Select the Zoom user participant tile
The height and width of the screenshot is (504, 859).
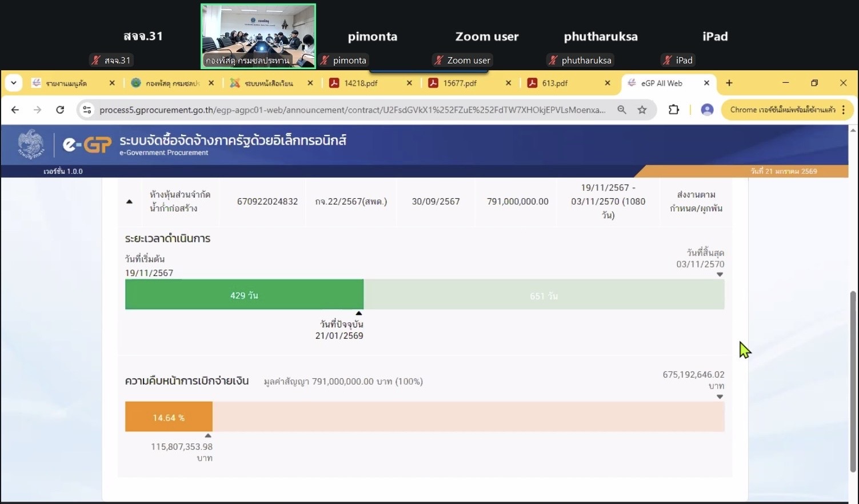coord(487,37)
